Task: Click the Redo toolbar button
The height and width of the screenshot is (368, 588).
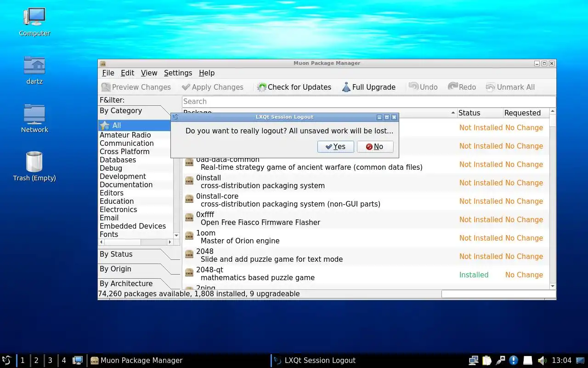Action: pos(462,87)
